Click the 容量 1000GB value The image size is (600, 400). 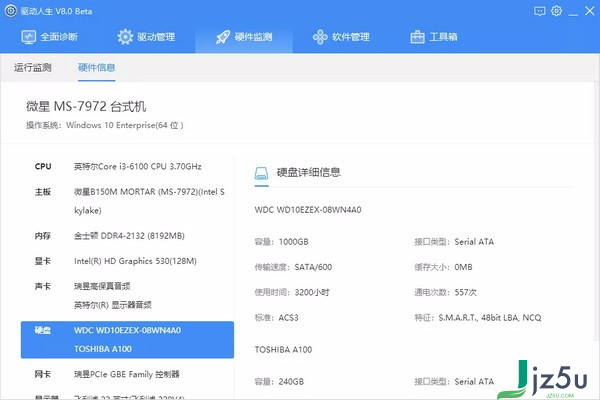(x=293, y=242)
